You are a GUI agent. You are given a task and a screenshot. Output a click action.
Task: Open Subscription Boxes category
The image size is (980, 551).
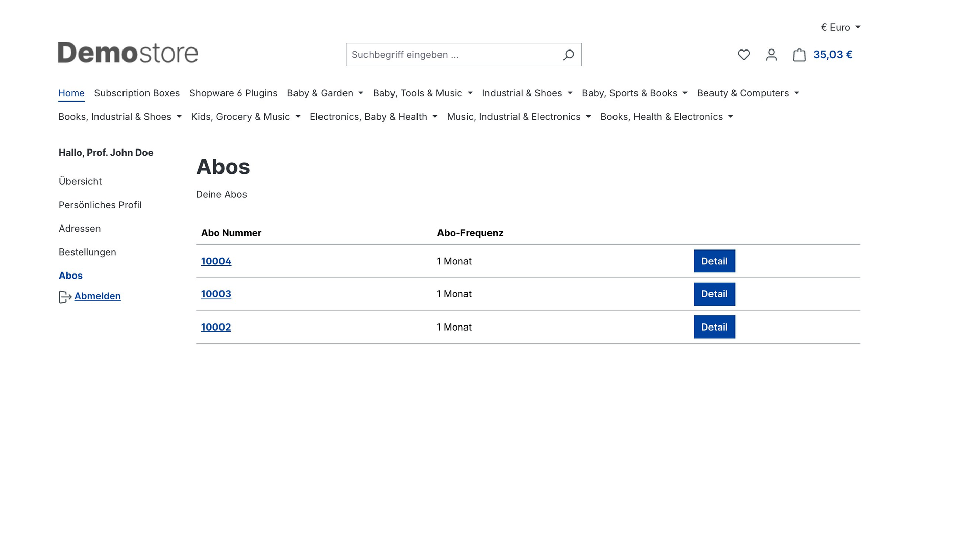137,93
